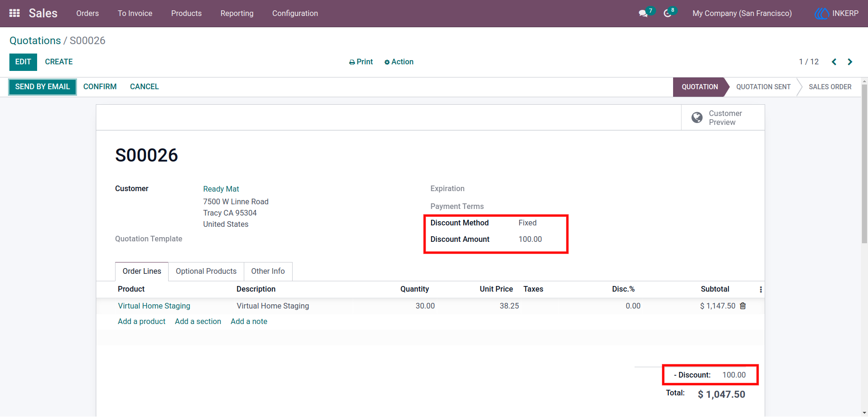Open the Orders menu
The width and height of the screenshot is (868, 417).
[87, 13]
